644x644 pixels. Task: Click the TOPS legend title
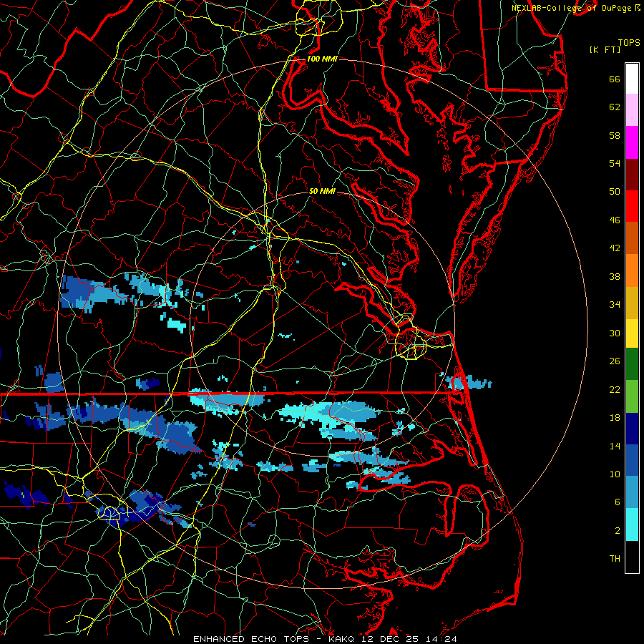629,42
